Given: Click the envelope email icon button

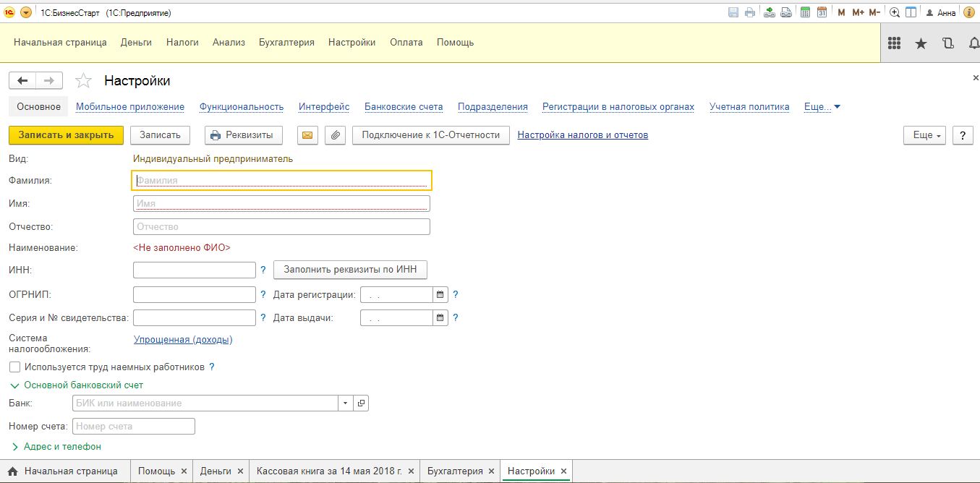Looking at the screenshot, I should tap(308, 135).
